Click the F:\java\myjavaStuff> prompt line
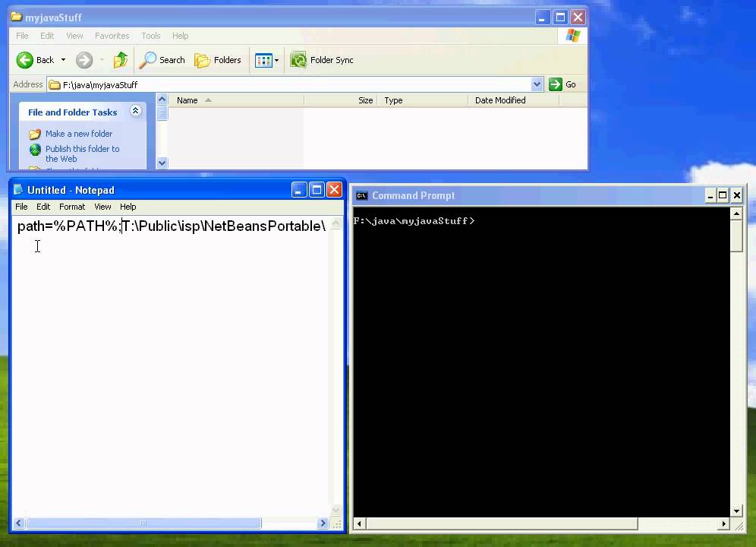 (414, 221)
